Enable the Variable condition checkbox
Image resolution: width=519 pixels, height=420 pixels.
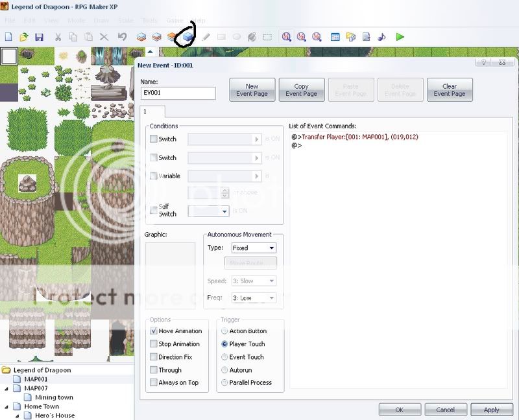pos(154,176)
